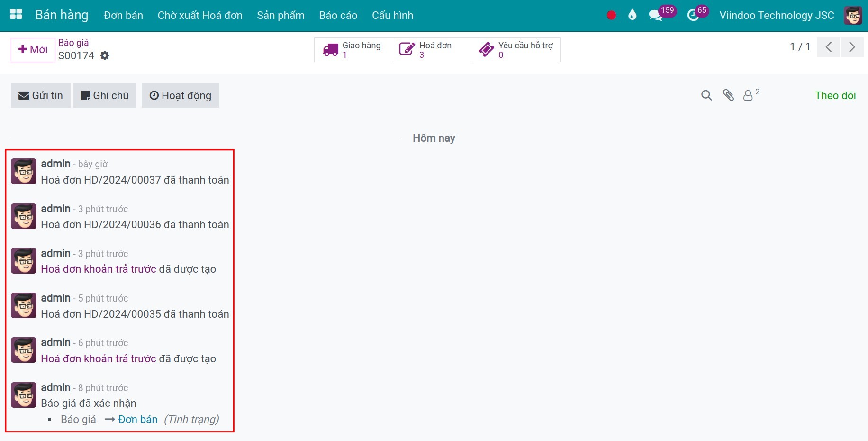Screen dimensions: 868x441
Task: Go to the next record arrow
Action: pyautogui.click(x=851, y=47)
